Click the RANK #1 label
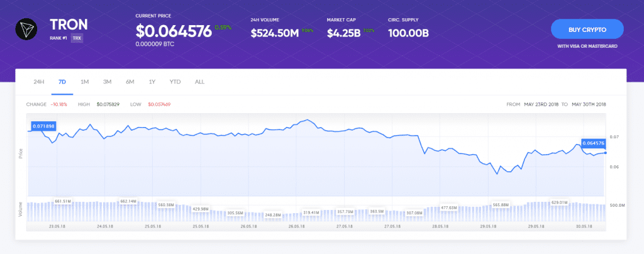The height and width of the screenshot is (254, 644). (58, 38)
